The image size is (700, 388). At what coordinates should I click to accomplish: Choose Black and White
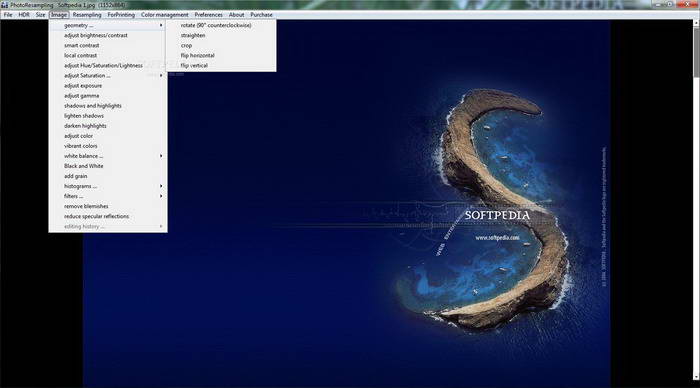pyautogui.click(x=108, y=166)
